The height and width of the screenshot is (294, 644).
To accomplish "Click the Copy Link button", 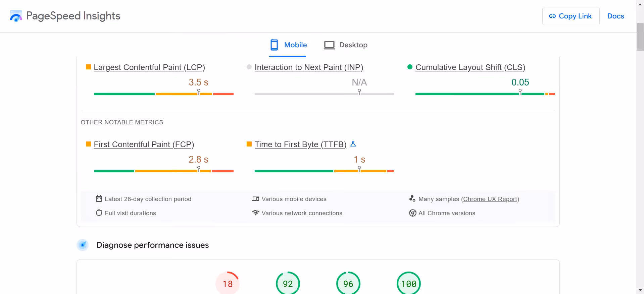I will [x=571, y=16].
